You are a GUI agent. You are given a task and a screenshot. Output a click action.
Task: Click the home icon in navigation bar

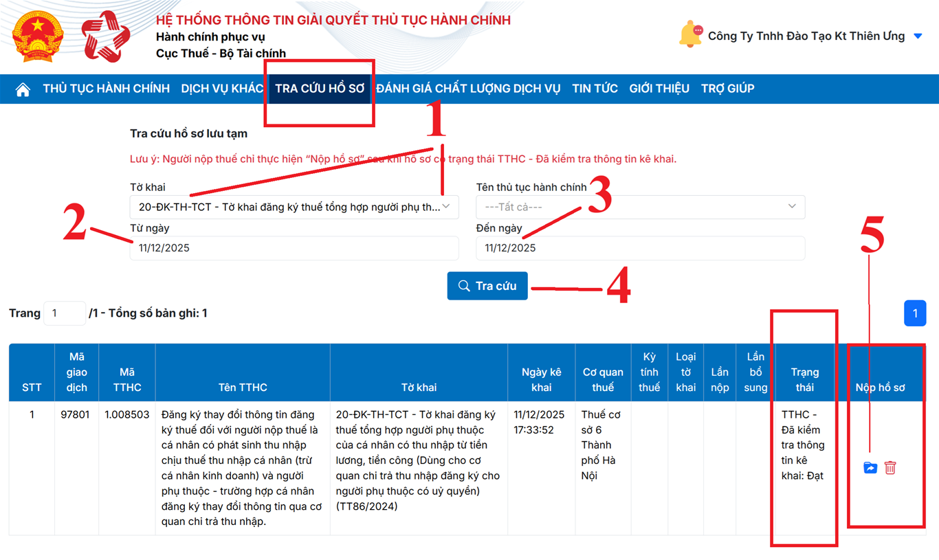23,89
